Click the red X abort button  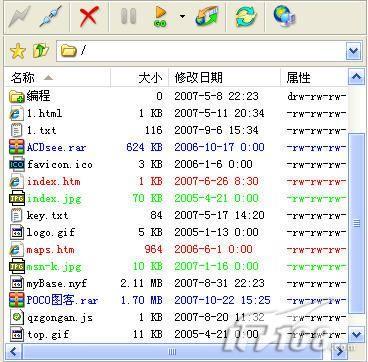click(x=89, y=17)
